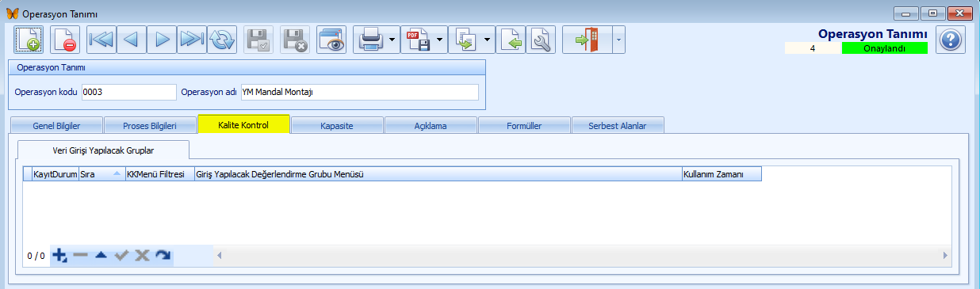Remove a grid row with the minus icon
980x289 pixels.
tap(80, 255)
